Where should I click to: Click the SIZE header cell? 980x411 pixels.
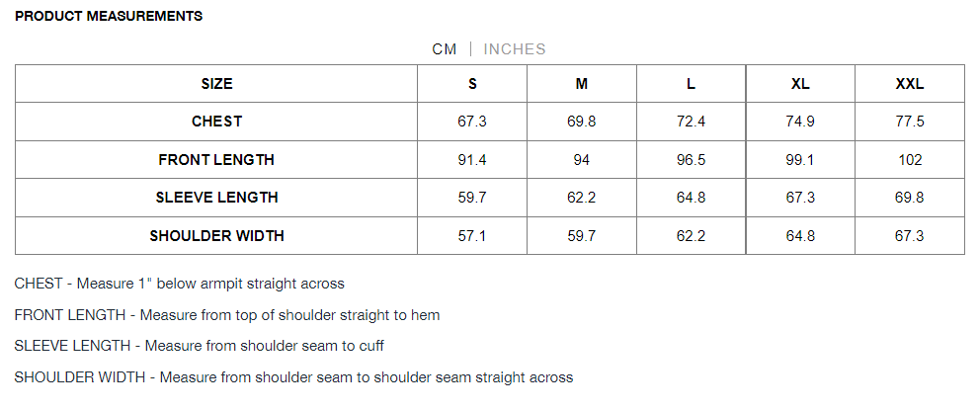point(216,84)
